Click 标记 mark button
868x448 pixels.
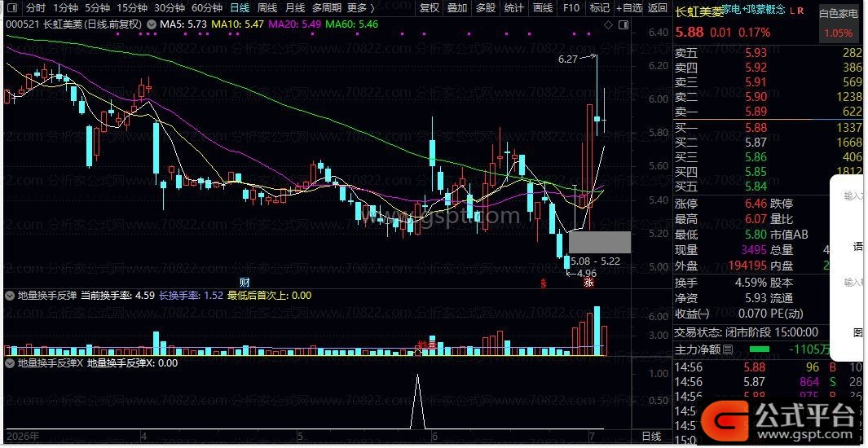(600, 8)
